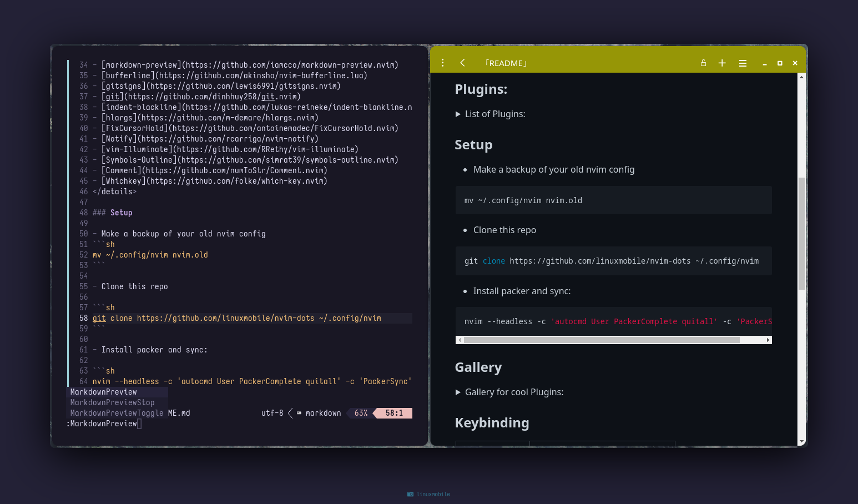
Task: Click the markdown filetype in statusline
Action: click(319, 413)
